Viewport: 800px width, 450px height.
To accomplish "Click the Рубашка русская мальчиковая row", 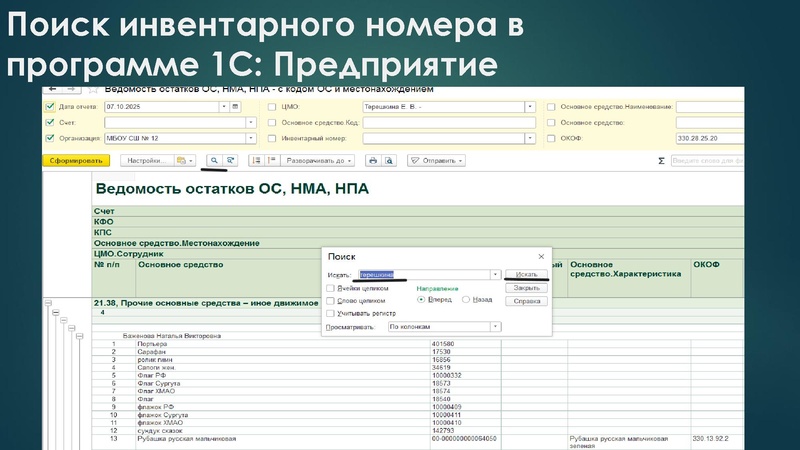I will [187, 439].
